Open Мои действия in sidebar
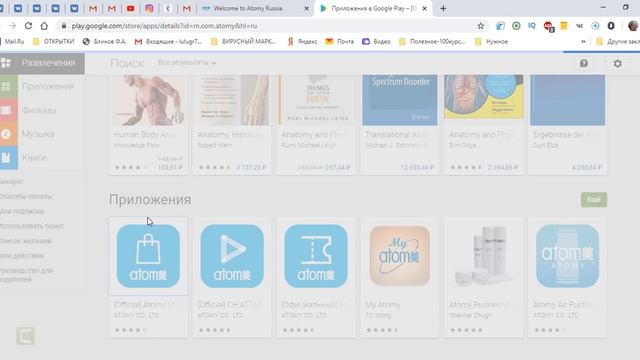 click(22, 256)
